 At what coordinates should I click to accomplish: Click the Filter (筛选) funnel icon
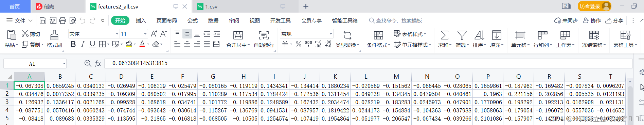(x=462, y=35)
